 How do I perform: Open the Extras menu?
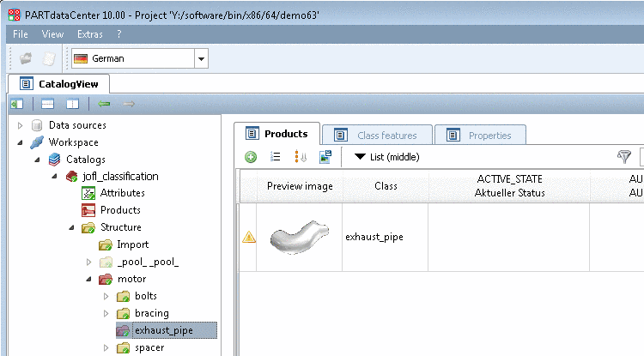pyautogui.click(x=89, y=34)
